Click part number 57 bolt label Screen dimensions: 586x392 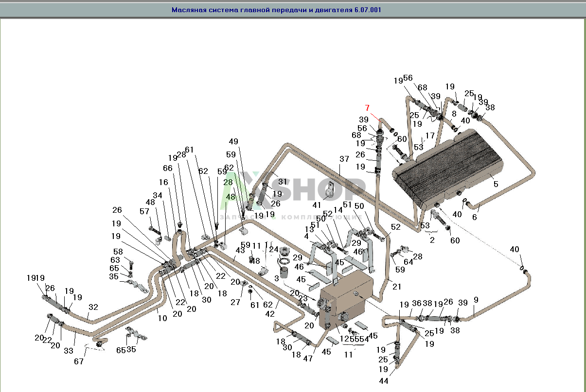coord(144,212)
